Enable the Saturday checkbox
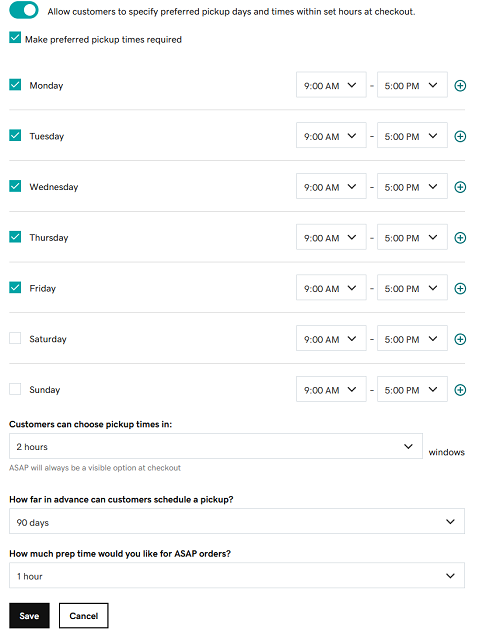This screenshot has height=629, width=500. point(15,338)
